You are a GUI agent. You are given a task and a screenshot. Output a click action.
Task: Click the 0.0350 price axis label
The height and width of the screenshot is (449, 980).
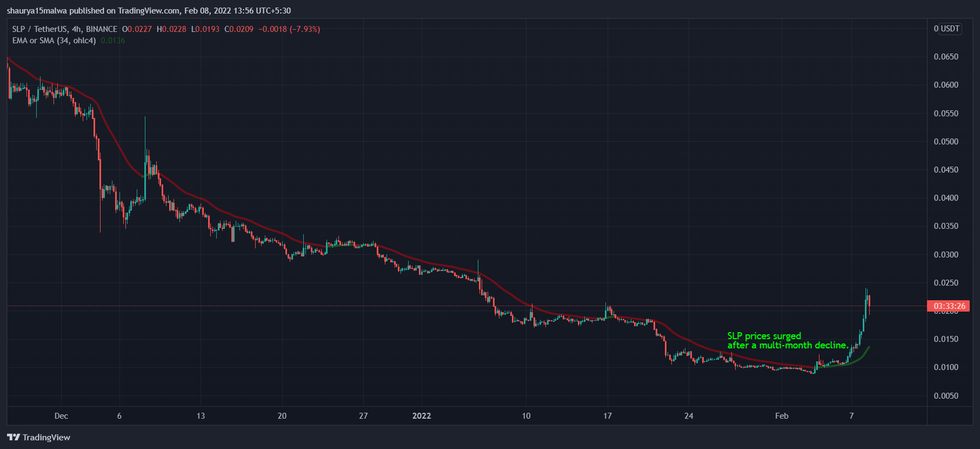[946, 226]
